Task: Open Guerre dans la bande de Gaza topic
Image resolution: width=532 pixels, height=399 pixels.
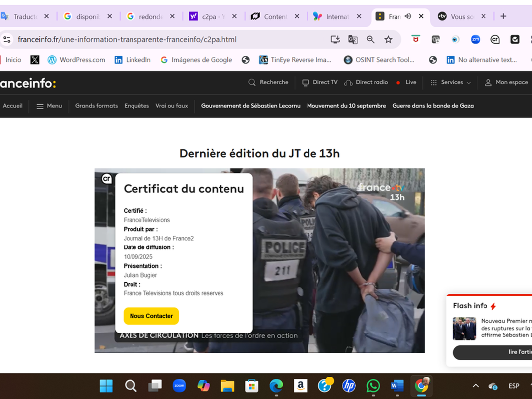Action: coord(433,106)
